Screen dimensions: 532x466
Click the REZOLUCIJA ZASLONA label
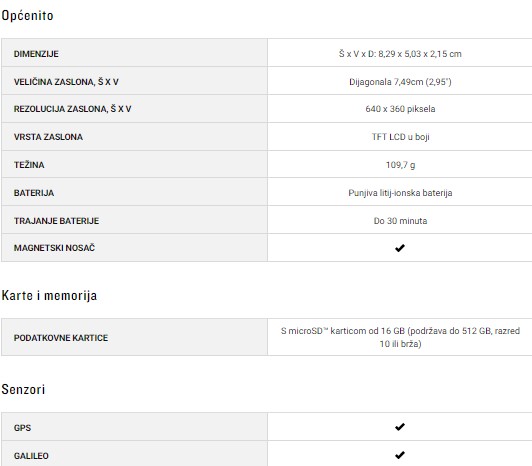(x=72, y=109)
